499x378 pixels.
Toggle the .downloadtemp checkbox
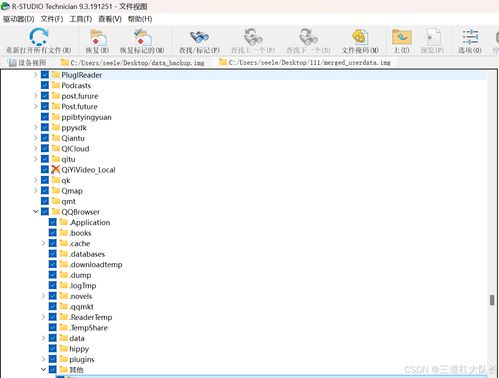[53, 264]
